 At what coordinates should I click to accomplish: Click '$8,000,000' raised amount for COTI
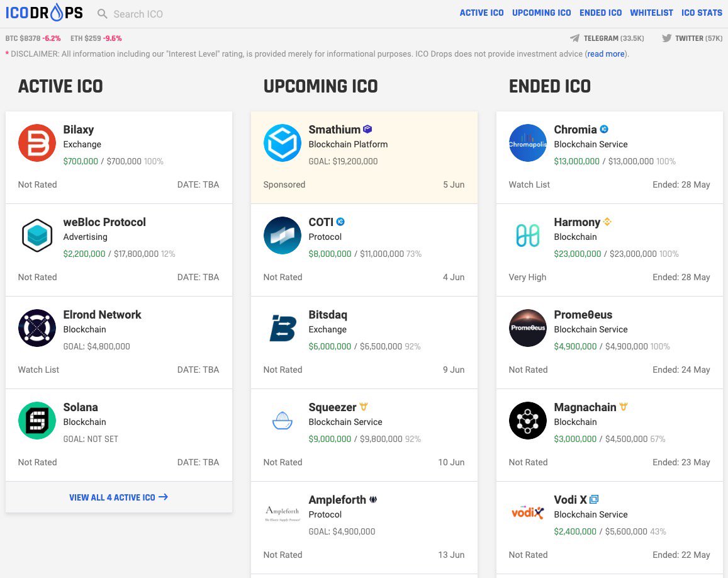coord(330,254)
